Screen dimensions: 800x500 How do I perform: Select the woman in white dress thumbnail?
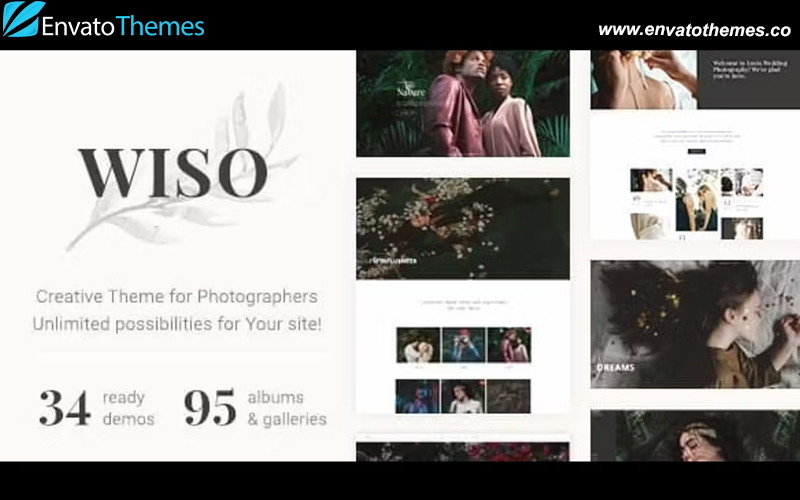click(x=463, y=396)
